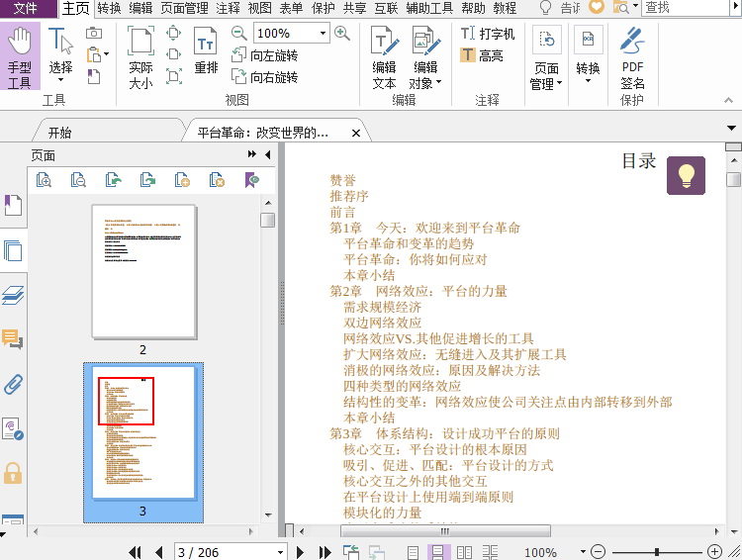Viewport: 742px width, 560px height.
Task: Switch to the 注释 ribbon tab
Action: 228,8
